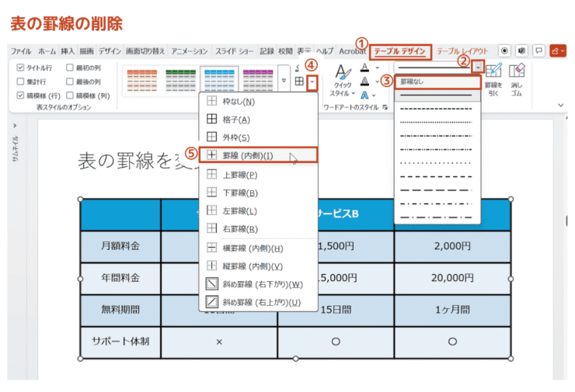The height and width of the screenshot is (392, 575).
Task: Choose 外枠(S) border option
Action: [x=258, y=137]
